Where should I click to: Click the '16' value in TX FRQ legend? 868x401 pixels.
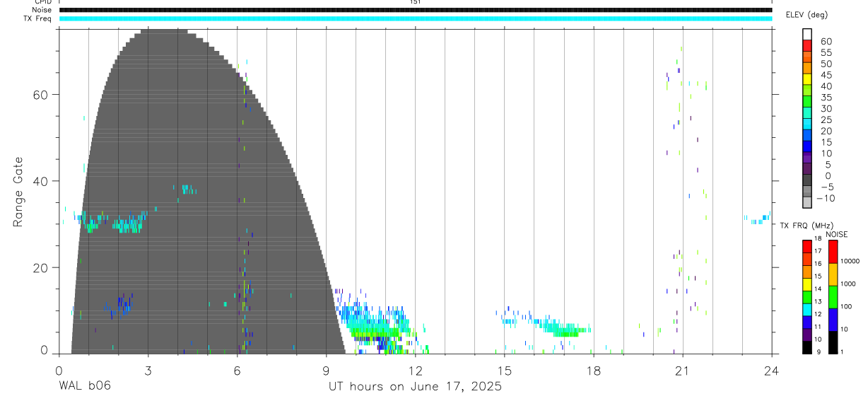818,264
